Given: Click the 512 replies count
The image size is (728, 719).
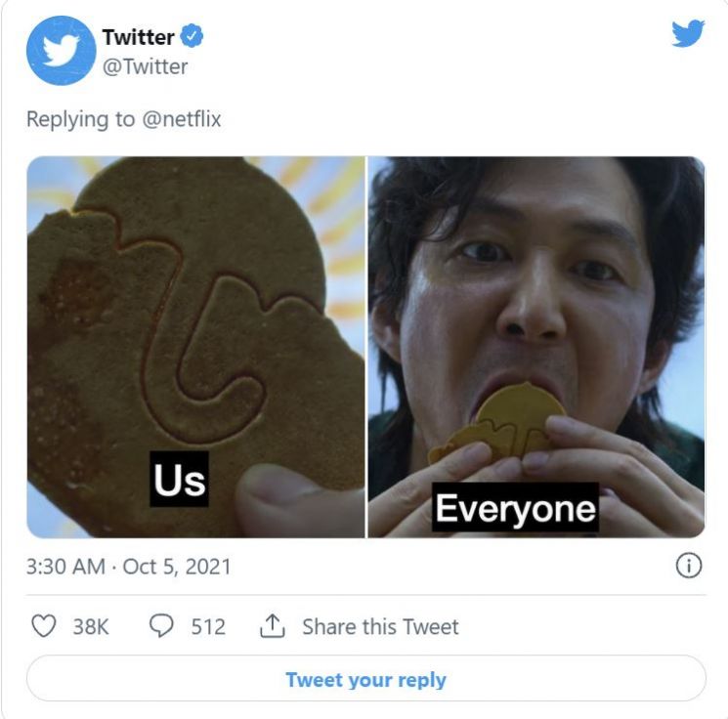Looking at the screenshot, I should pos(207,626).
